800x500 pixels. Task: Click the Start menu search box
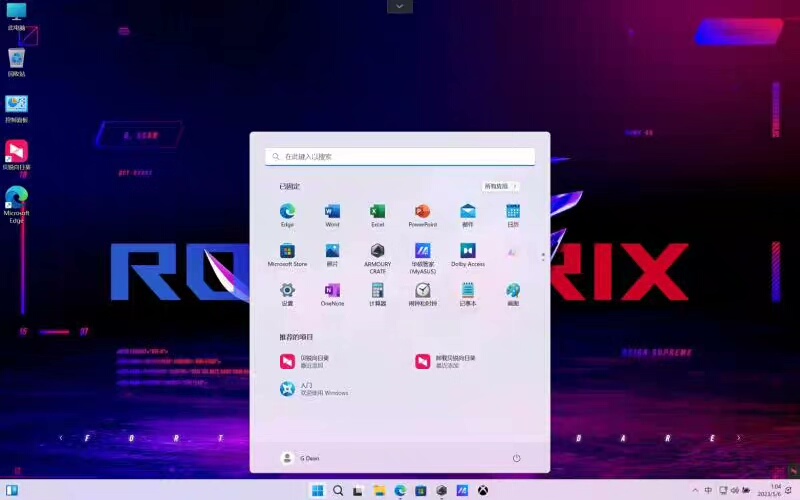coord(400,157)
